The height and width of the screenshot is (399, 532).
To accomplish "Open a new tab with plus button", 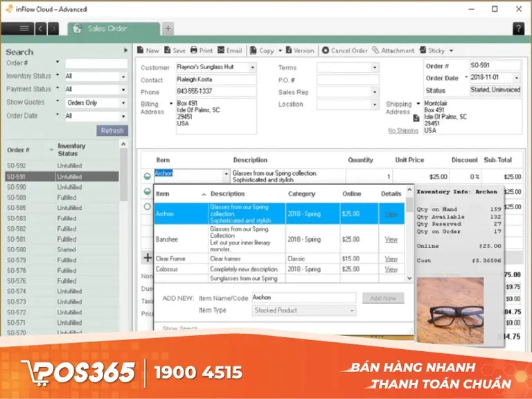I will click(168, 28).
